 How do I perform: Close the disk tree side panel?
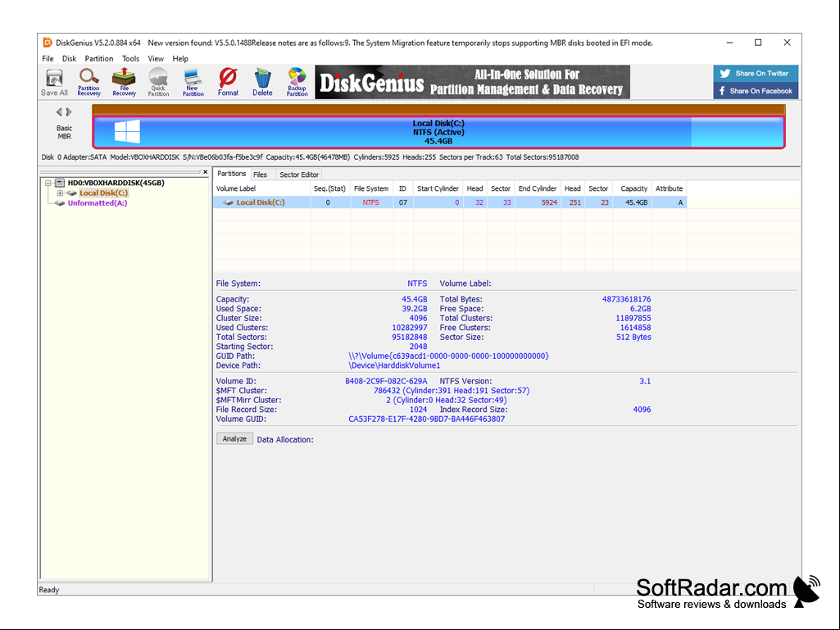point(205,172)
